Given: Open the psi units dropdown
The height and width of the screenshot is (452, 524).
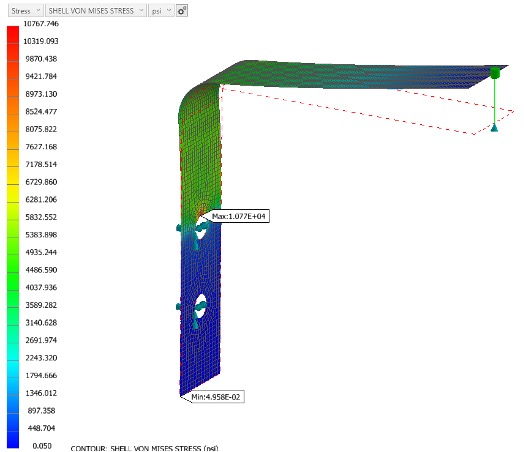Looking at the screenshot, I should 161,11.
